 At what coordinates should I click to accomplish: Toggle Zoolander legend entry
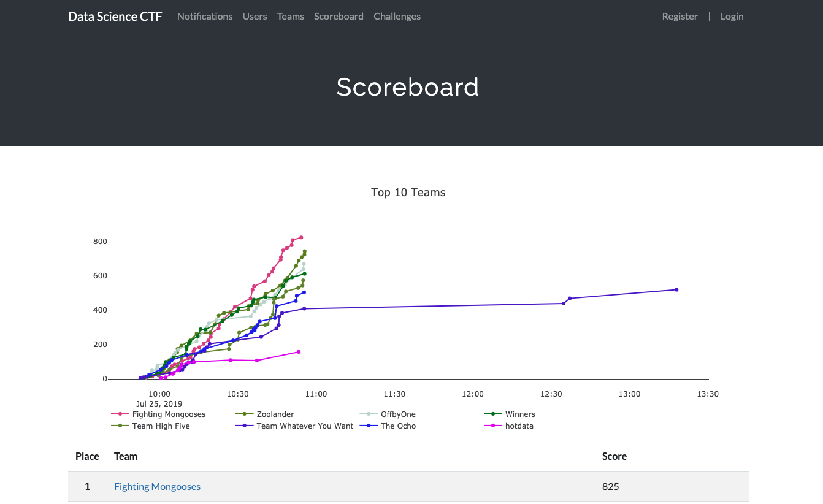265,414
